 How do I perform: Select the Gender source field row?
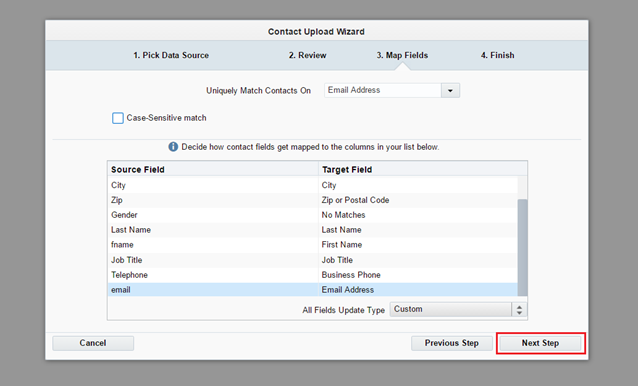[213, 215]
